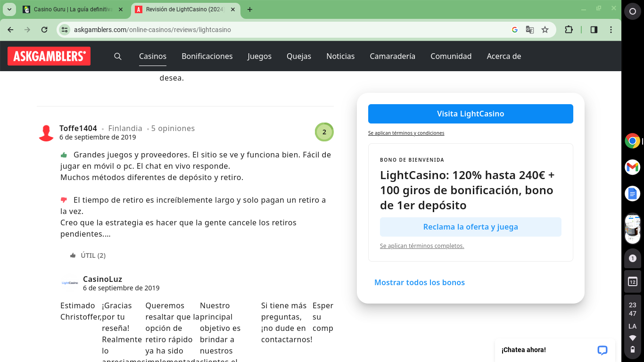The width and height of the screenshot is (644, 362).
Task: Click the blue chat bubble icon
Action: (602, 350)
